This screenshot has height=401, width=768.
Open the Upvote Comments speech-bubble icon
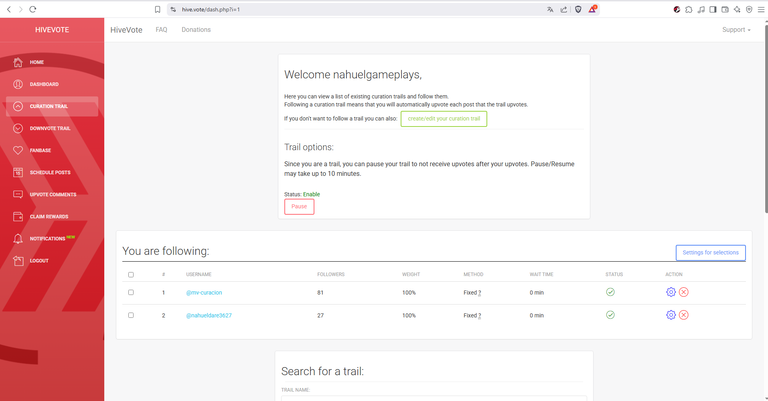coord(18,194)
